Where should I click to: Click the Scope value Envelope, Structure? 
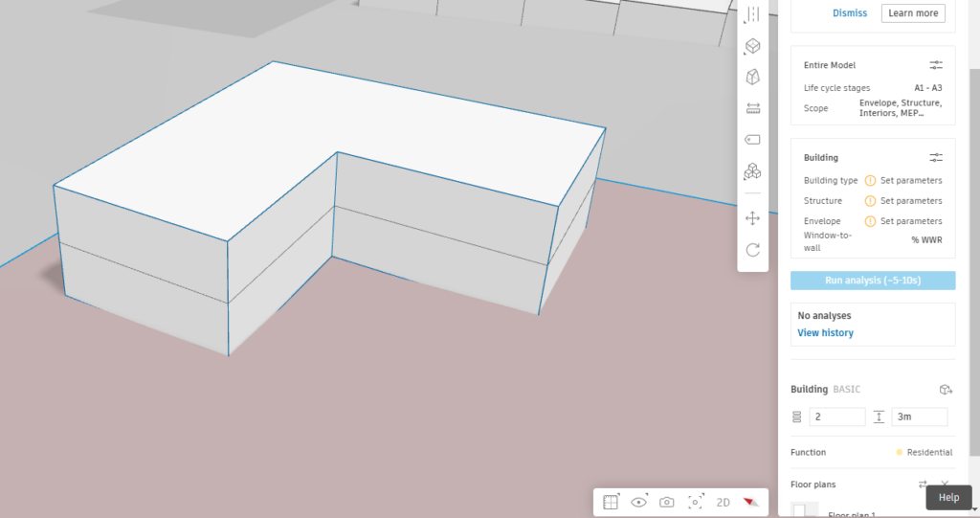pyautogui.click(x=900, y=107)
